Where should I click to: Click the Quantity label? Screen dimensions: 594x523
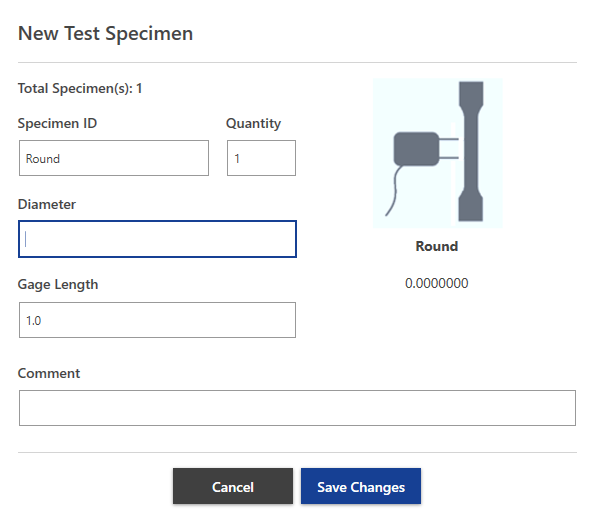pos(253,124)
